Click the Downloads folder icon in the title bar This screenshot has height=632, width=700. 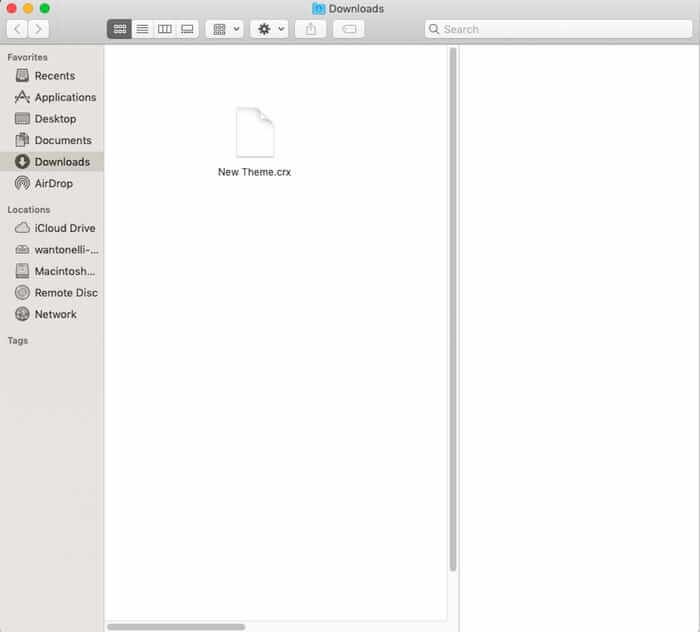[318, 8]
